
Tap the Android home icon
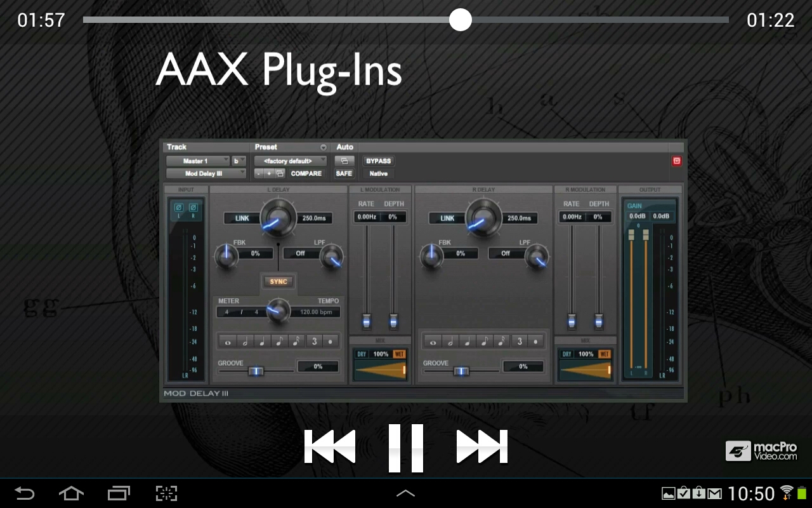tap(71, 493)
